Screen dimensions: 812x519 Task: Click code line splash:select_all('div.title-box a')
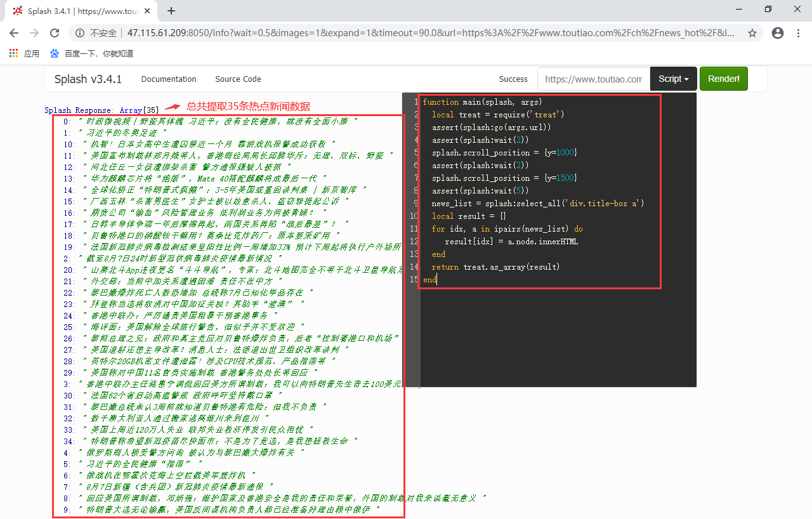(538, 203)
